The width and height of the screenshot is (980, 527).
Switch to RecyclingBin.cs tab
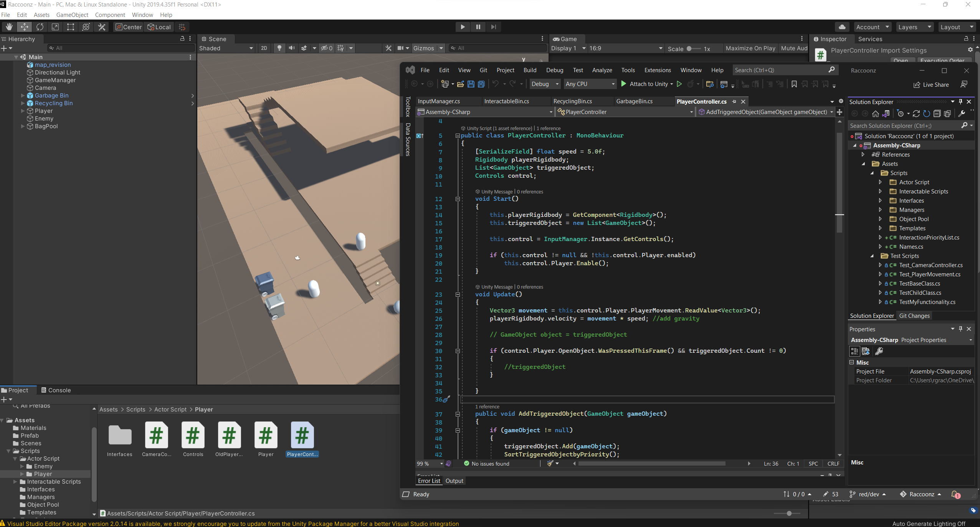tap(572, 101)
